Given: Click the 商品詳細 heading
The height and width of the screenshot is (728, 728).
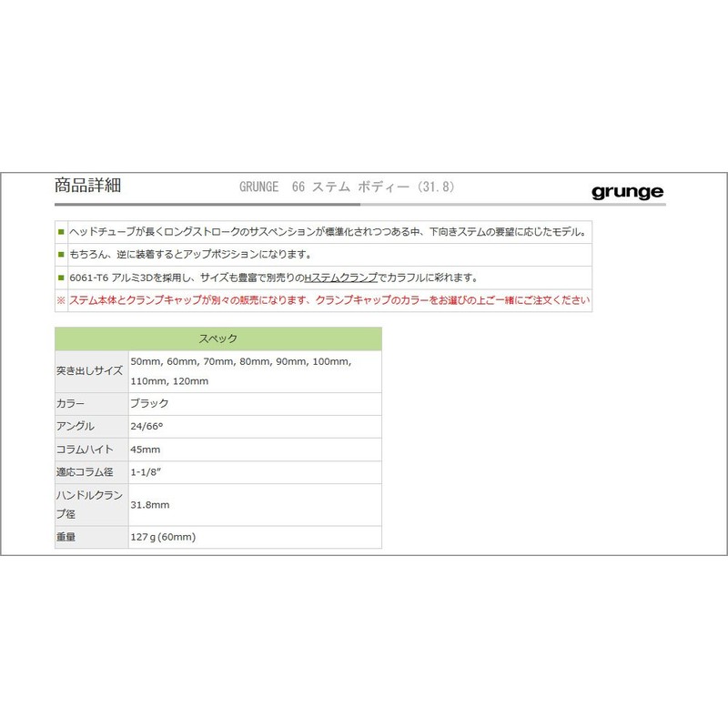Looking at the screenshot, I should [87, 187].
